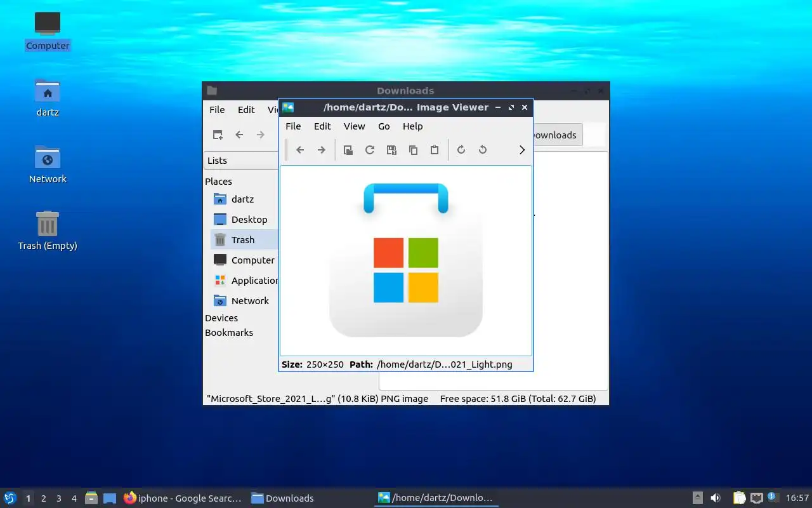Click the image Size 250×250 status text
This screenshot has width=812, height=508.
pyautogui.click(x=313, y=364)
